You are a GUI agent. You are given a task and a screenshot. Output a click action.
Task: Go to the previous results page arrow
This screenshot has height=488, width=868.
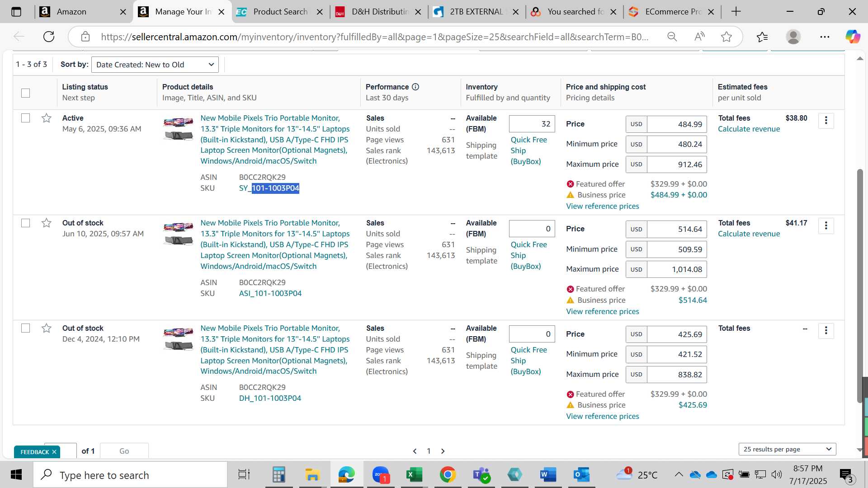(415, 451)
